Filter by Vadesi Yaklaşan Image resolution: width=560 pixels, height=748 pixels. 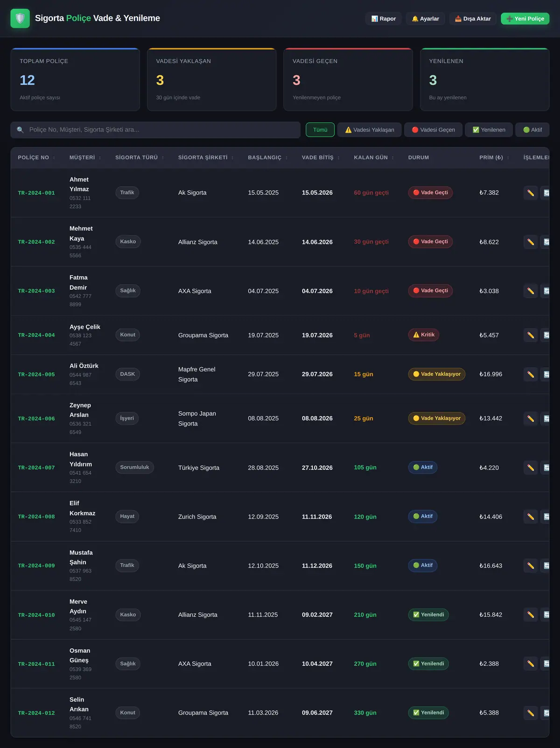pos(370,130)
